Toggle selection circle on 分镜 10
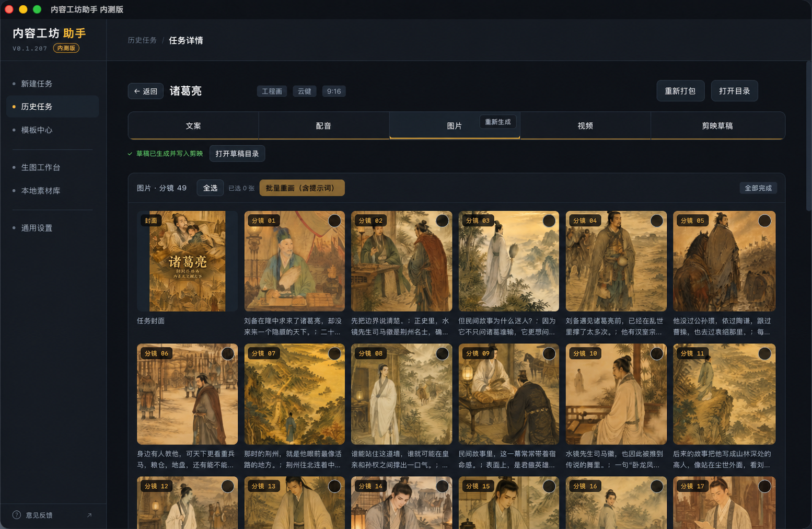 point(657,353)
